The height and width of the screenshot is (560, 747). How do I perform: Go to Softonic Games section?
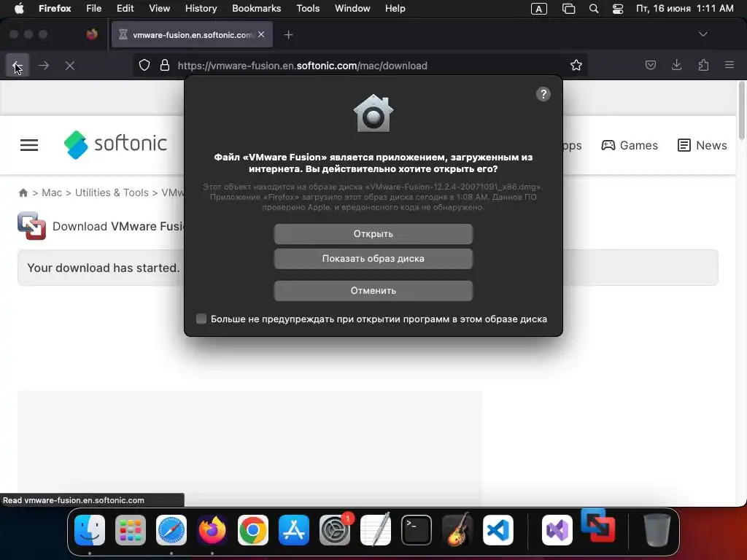click(x=630, y=145)
